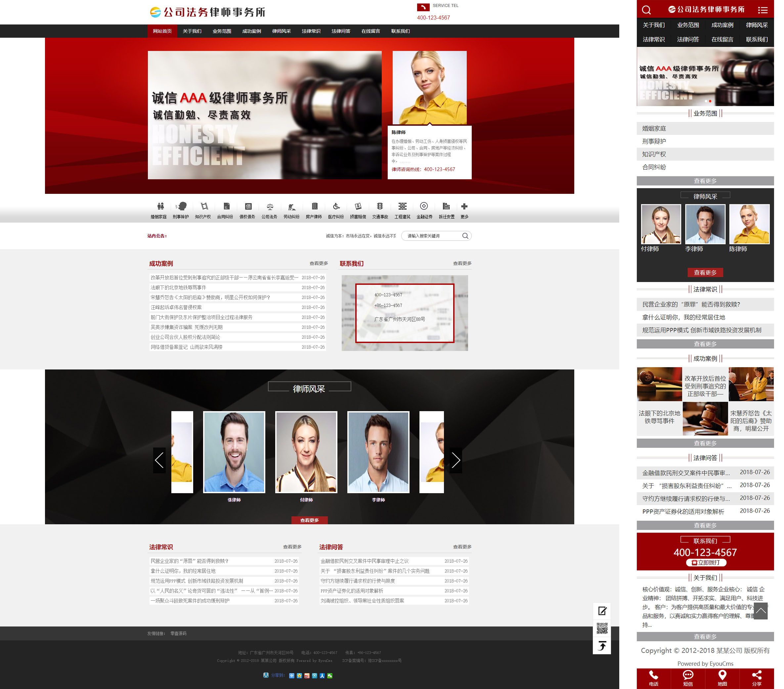Click the 婚姻家庭 category icon

coord(160,206)
